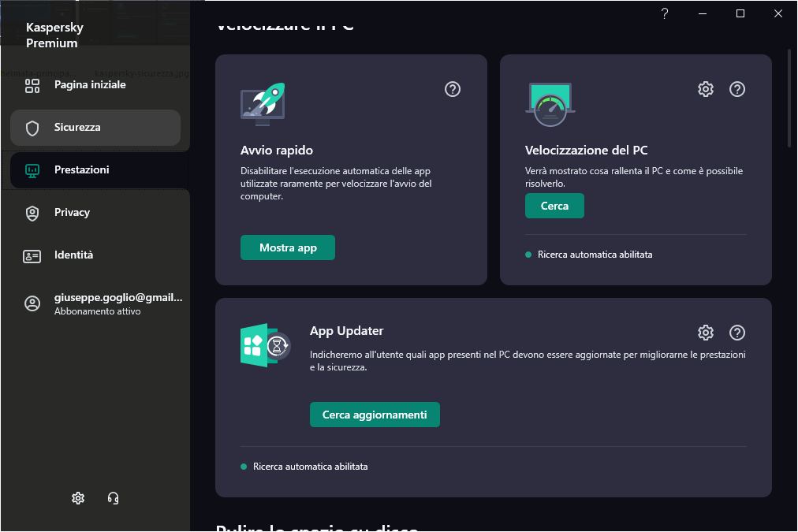Open App Updater settings gear
Viewport: 798px width, 532px height.
[706, 333]
